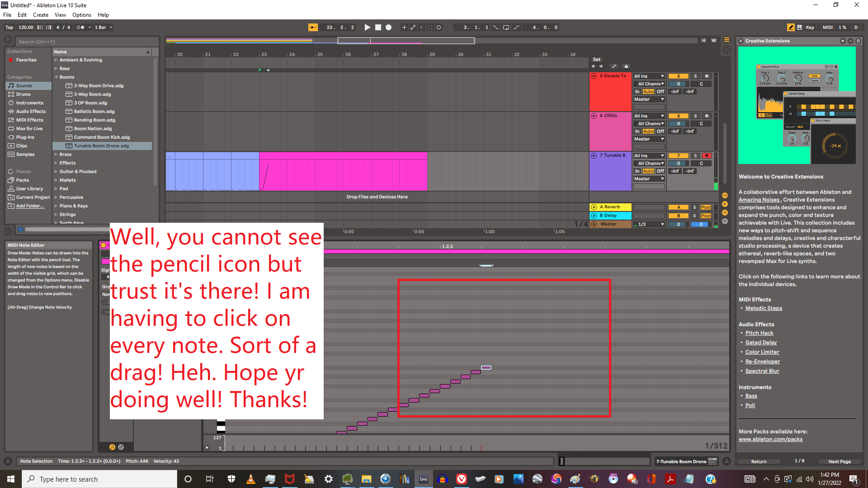Solo the 6 1950s track
The height and width of the screenshot is (488, 868).
(x=695, y=116)
